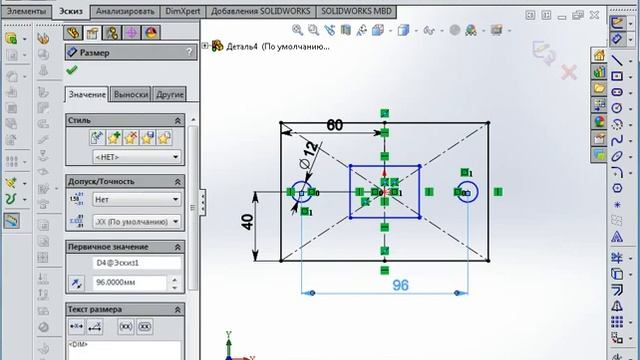Apply default style attributes icon in Стиль
The image size is (640, 360).
point(97,138)
